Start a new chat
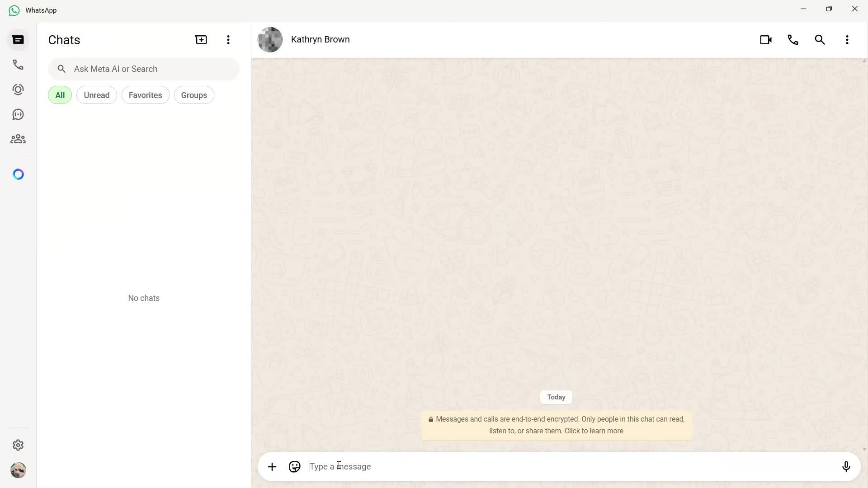 (201, 40)
